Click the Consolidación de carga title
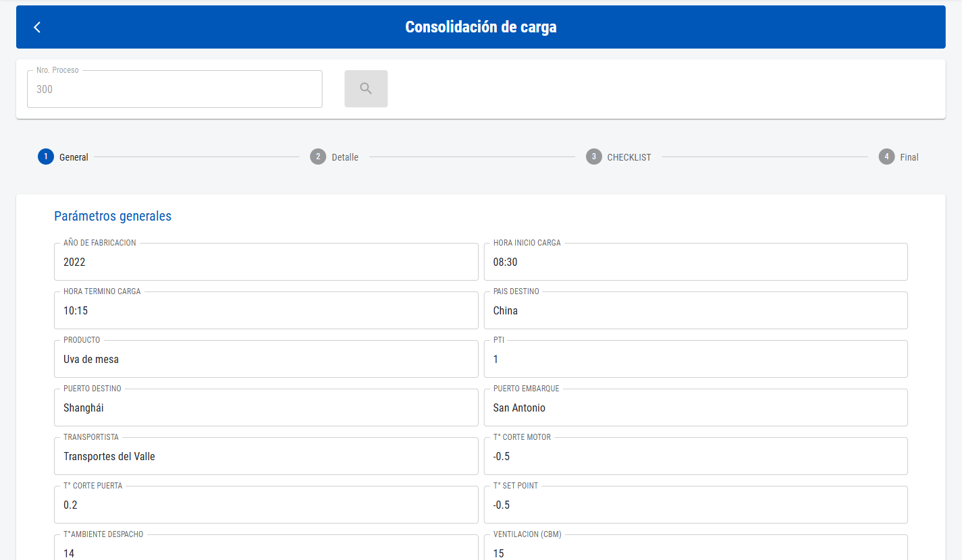The width and height of the screenshot is (962, 560). tap(481, 27)
